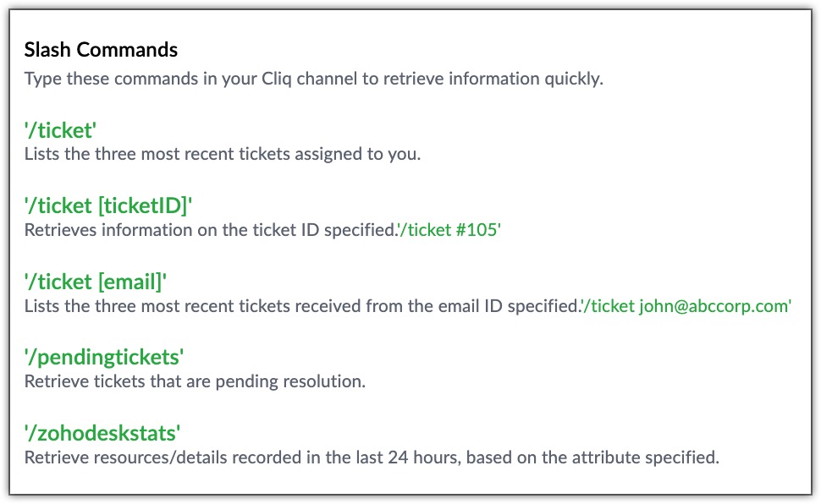
Task: Click the '#105' ticket number
Action: click(x=477, y=230)
